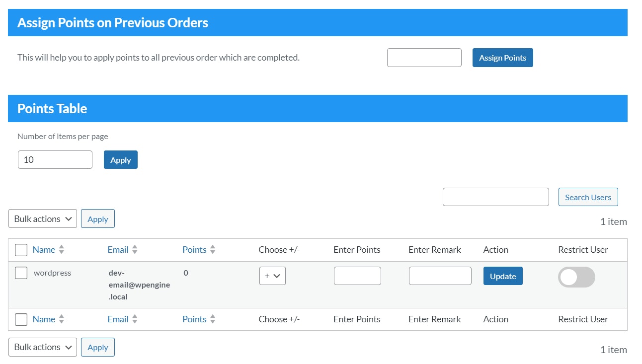Click Enter Remark field for wordpress
Image resolution: width=642 pixels, height=364 pixels.
tap(440, 276)
